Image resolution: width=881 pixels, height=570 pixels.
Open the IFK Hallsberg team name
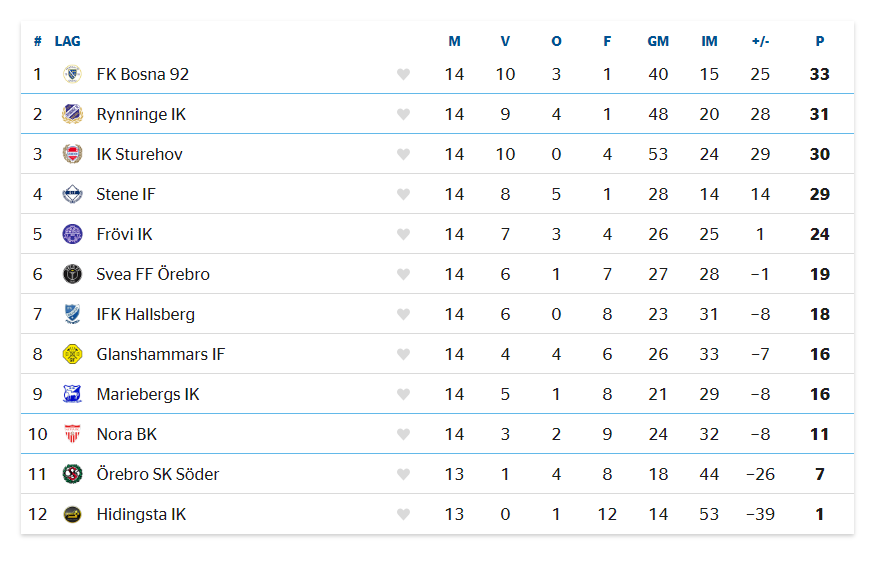pyautogui.click(x=145, y=314)
